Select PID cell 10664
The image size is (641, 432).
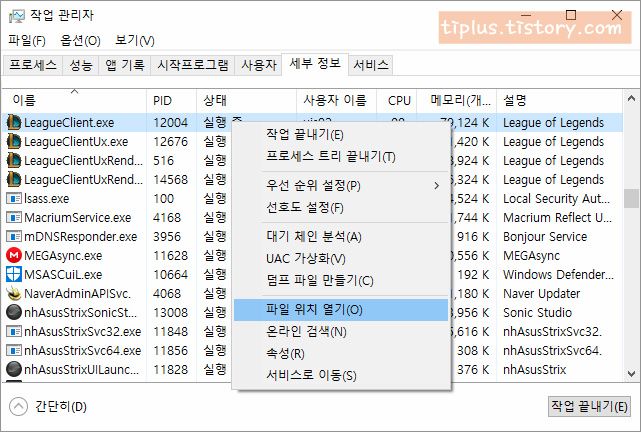[x=170, y=274]
